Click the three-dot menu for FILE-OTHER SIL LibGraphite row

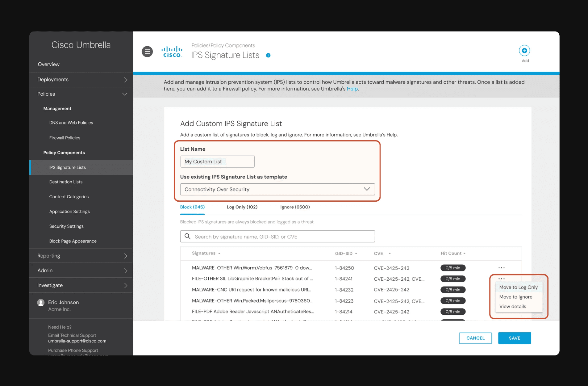[x=502, y=279]
